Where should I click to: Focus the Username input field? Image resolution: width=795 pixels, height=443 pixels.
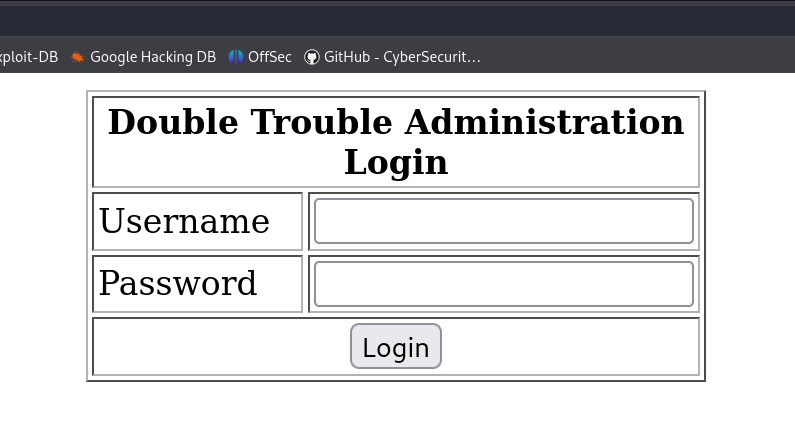[x=503, y=221]
